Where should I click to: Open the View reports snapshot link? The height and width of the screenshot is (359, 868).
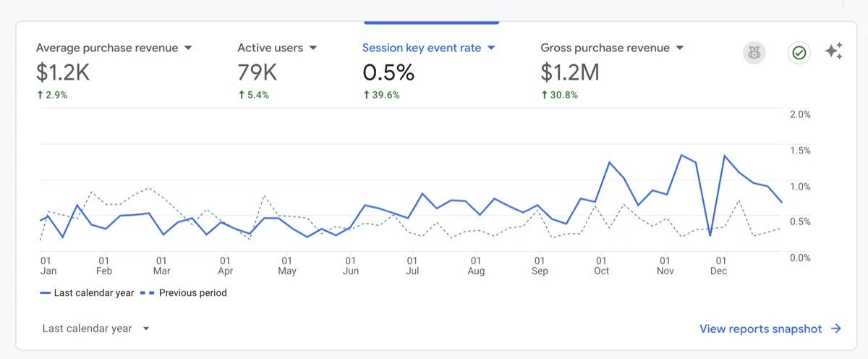coord(760,329)
